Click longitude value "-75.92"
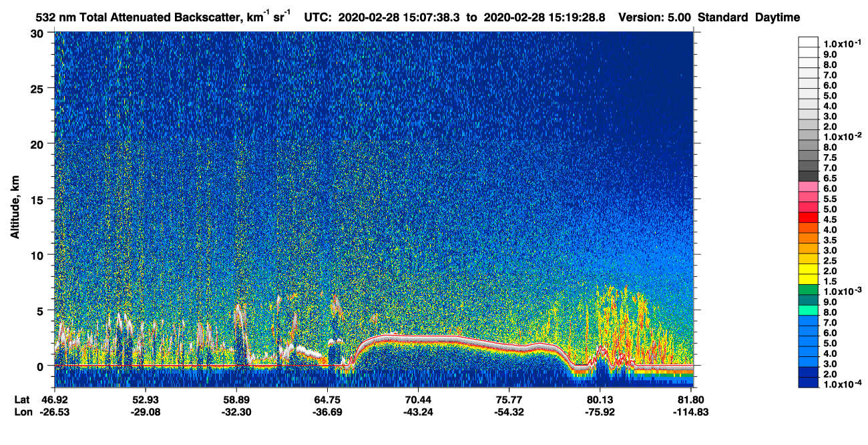 (600, 412)
